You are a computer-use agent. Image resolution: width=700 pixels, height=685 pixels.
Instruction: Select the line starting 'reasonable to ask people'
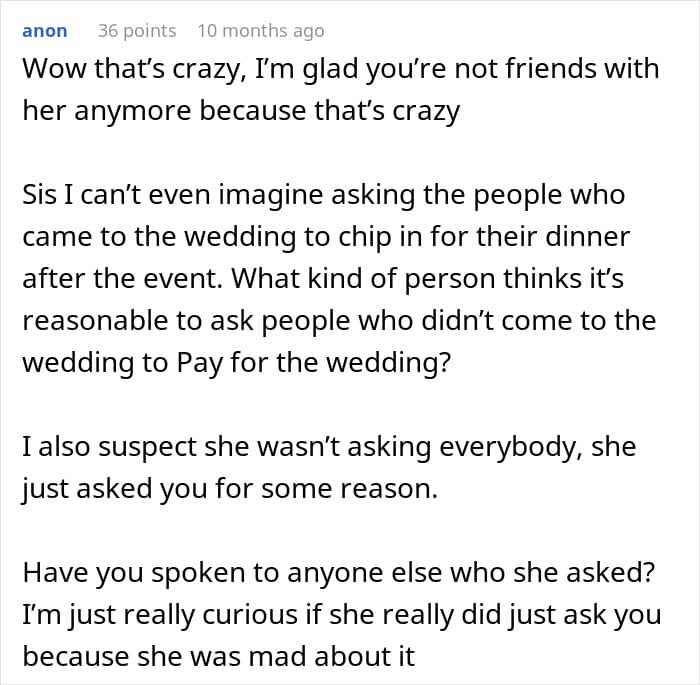click(339, 321)
